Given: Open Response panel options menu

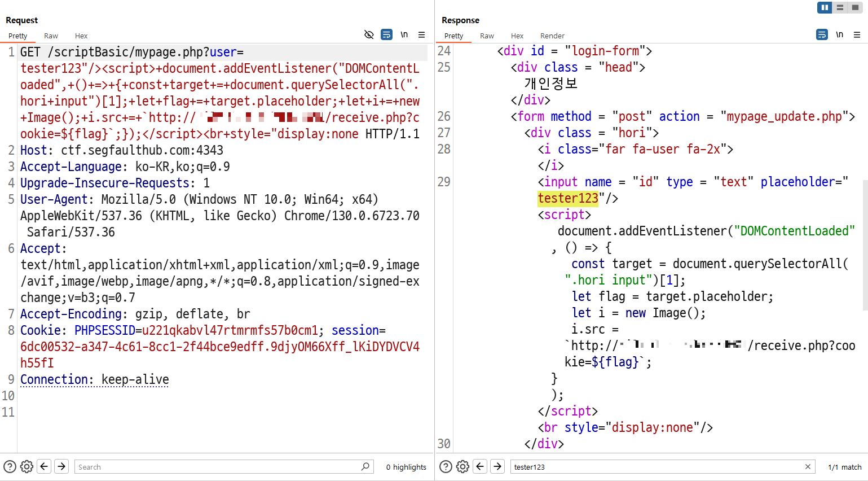Looking at the screenshot, I should point(857,35).
